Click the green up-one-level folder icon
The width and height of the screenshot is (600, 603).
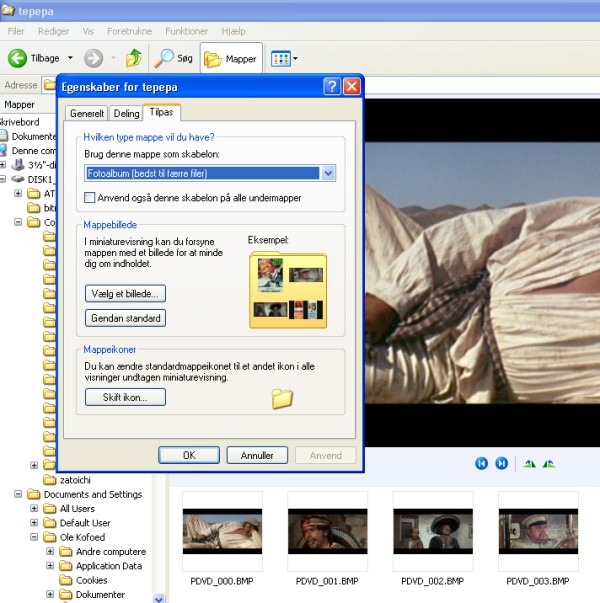tap(132, 58)
